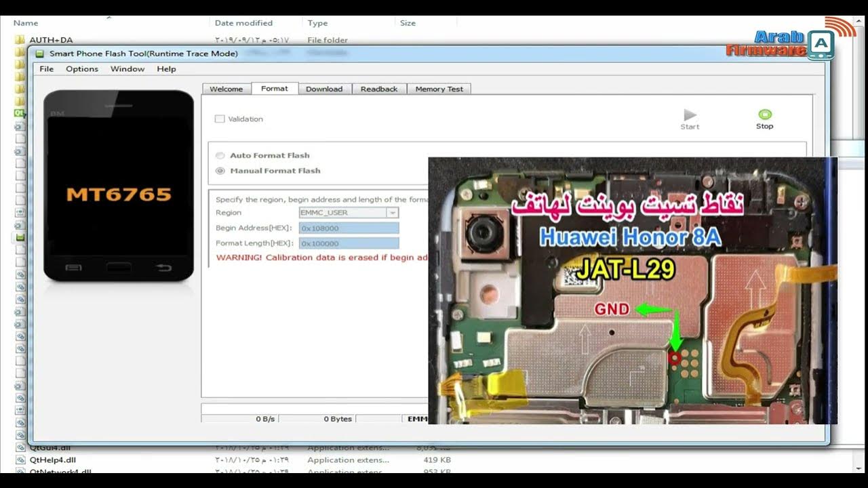
Task: Select the Format tab
Action: (x=275, y=88)
